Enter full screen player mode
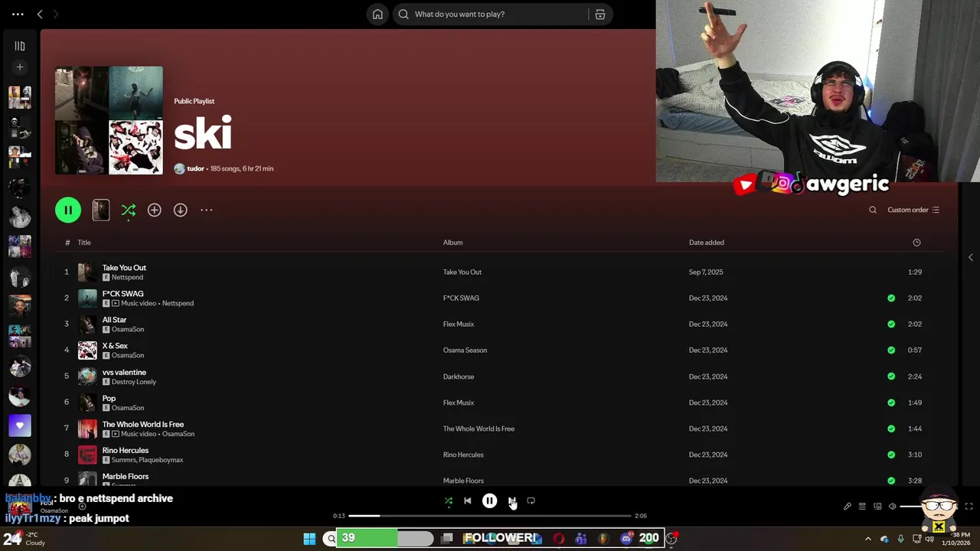The height and width of the screenshot is (551, 980). pos(969,507)
